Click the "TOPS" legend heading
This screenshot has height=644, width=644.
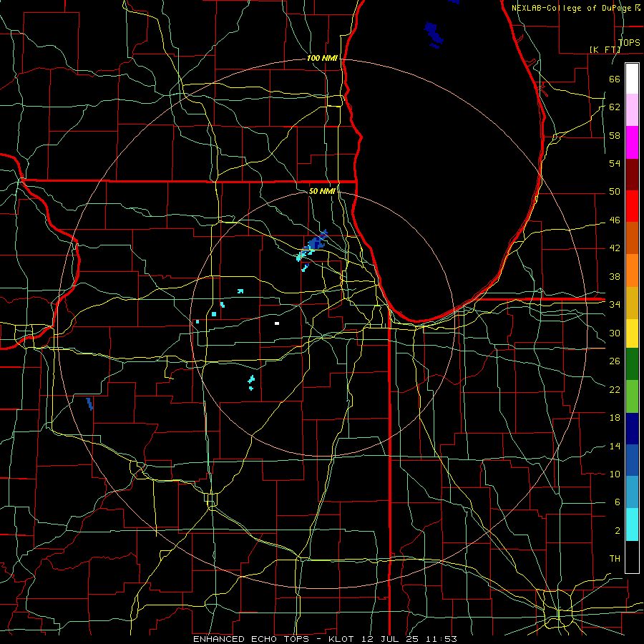pyautogui.click(x=629, y=43)
